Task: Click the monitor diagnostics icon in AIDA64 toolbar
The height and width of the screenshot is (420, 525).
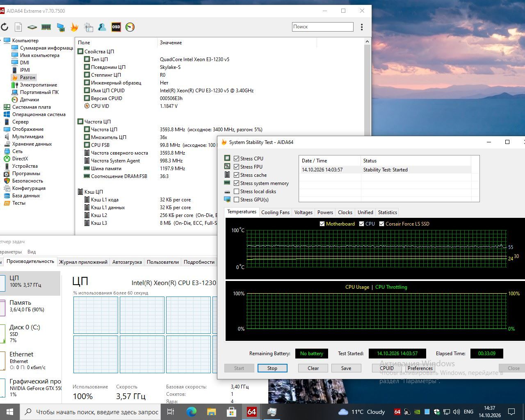Action: pyautogui.click(x=61, y=27)
